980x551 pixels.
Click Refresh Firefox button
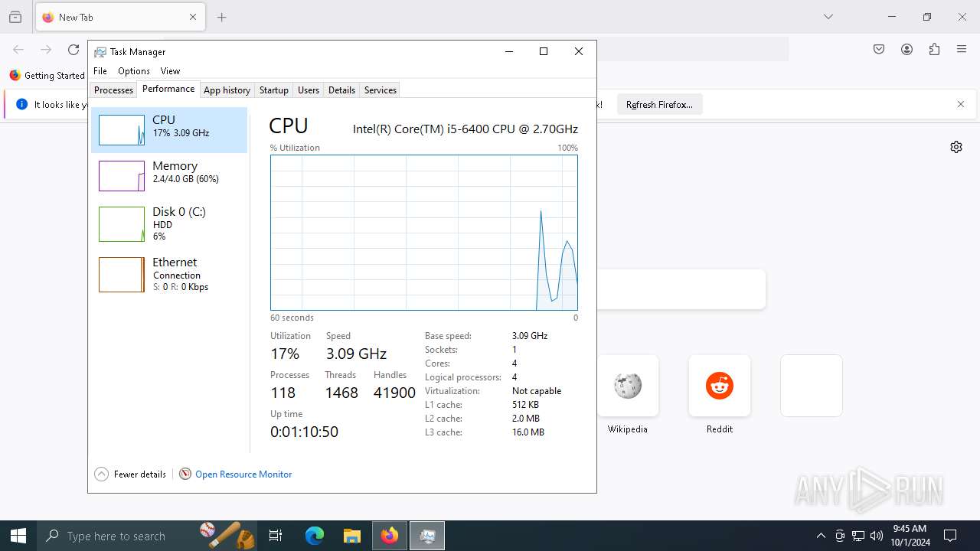point(659,105)
